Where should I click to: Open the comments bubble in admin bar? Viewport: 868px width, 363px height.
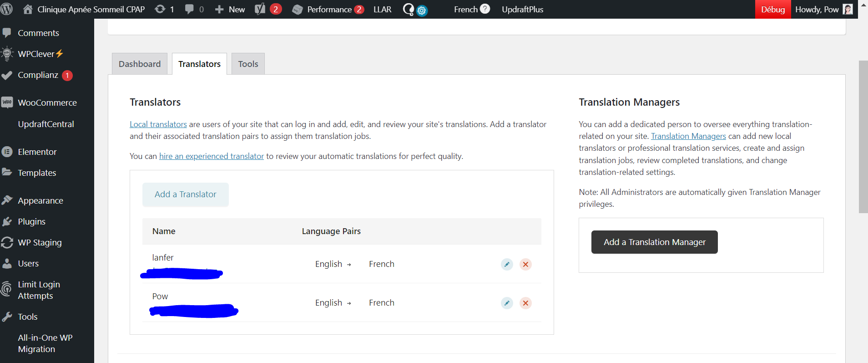coord(194,9)
